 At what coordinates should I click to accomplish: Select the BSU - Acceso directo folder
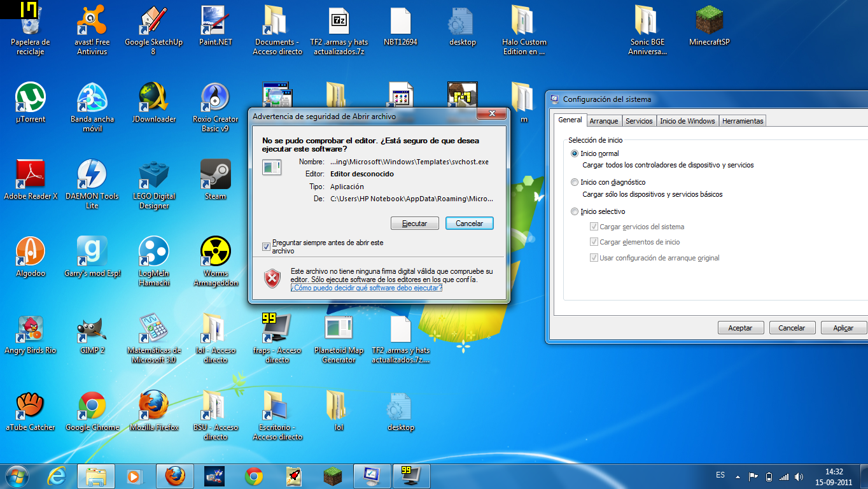[216, 415]
